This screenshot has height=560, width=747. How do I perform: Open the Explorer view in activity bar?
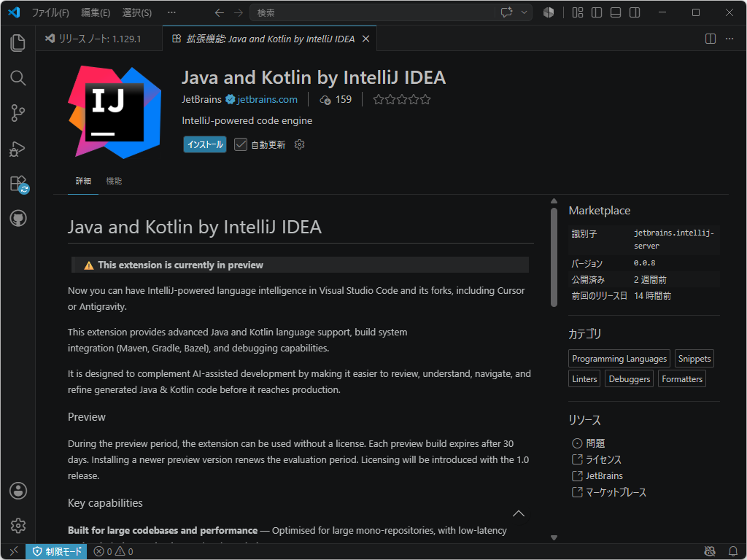(18, 43)
